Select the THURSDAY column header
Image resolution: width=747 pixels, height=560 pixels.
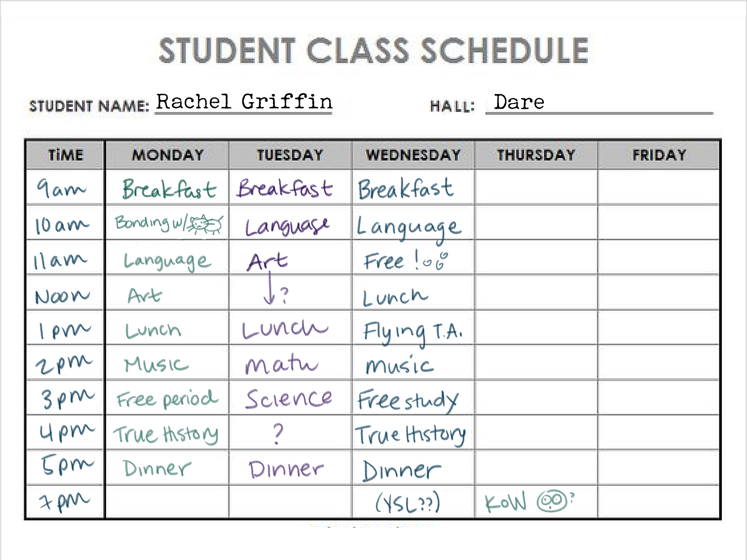tap(536, 155)
